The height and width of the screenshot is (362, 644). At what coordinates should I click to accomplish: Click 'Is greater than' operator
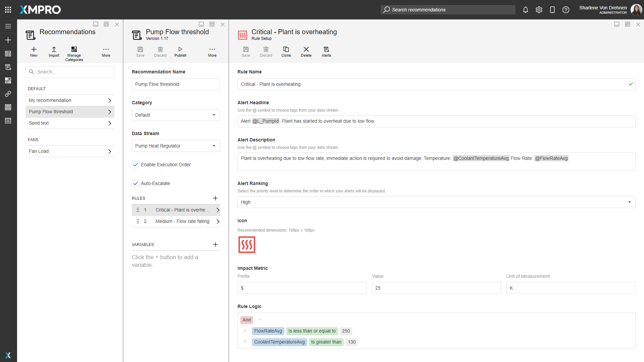326,342
